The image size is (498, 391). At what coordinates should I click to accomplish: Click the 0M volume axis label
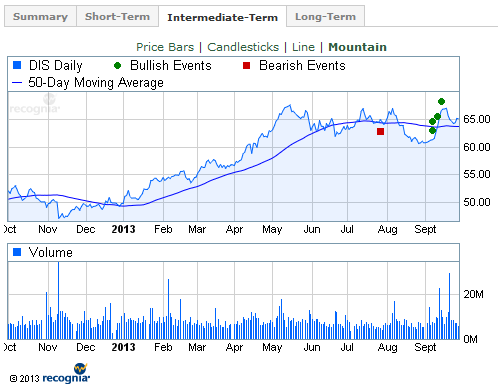coord(470,339)
